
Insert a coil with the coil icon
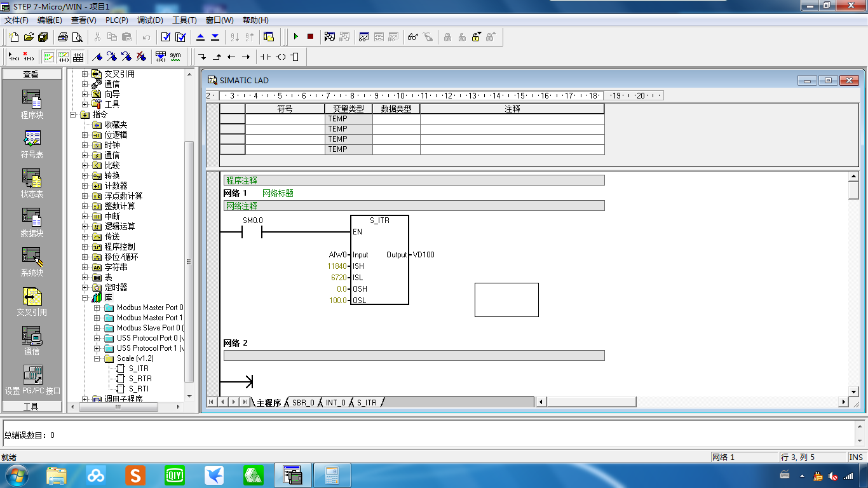pos(280,57)
